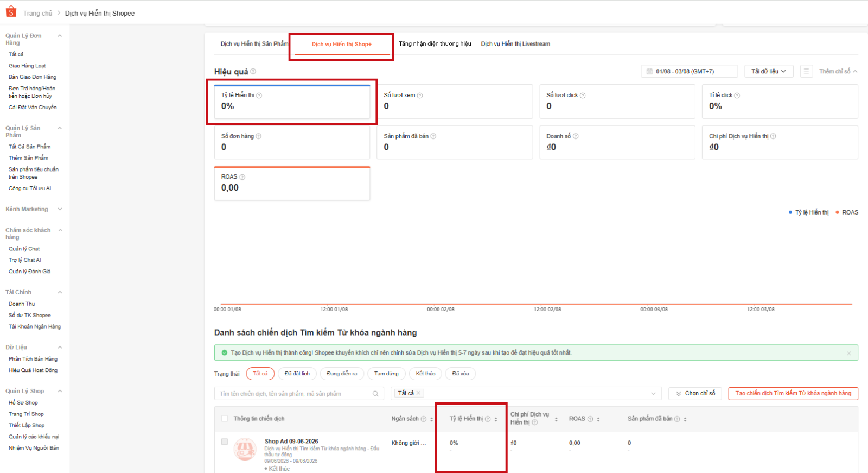868x473 pixels.
Task: Collapse the Thêm chỉ số panel
Action: (x=838, y=71)
